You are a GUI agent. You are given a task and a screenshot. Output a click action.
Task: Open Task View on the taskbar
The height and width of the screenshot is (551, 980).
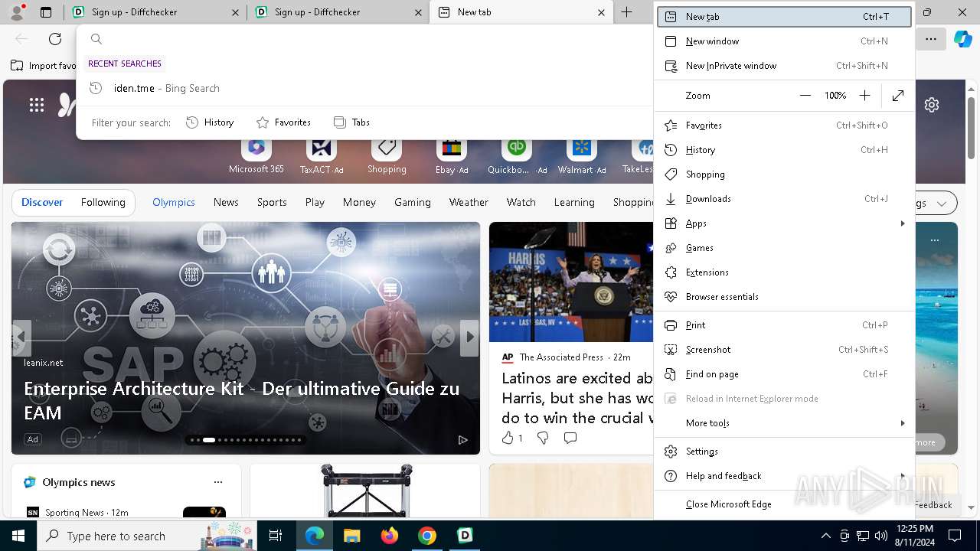pos(276,536)
